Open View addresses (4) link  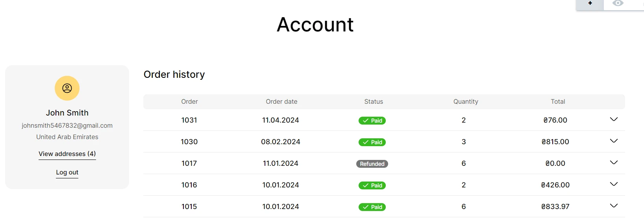point(67,154)
